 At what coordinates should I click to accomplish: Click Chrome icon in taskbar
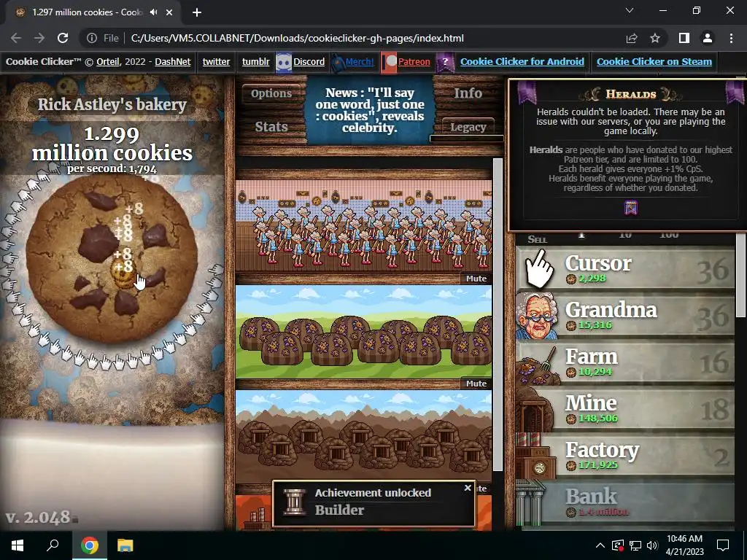coord(90,545)
